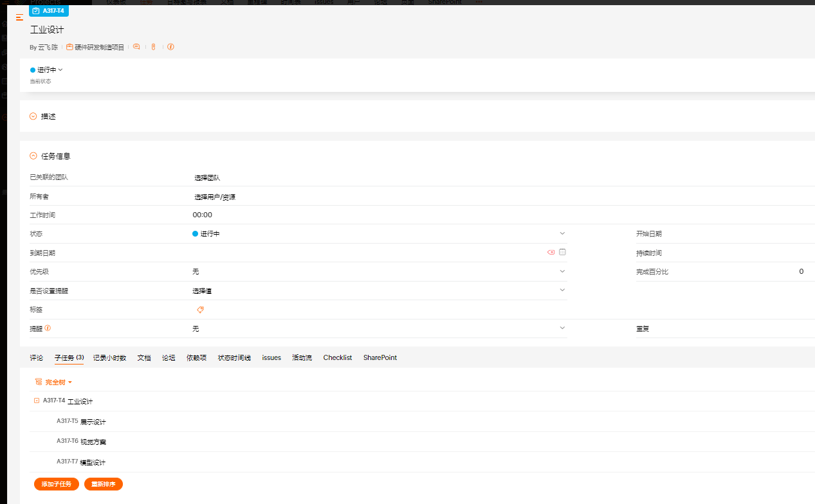
Task: Click the 工作时间 value 00:00
Action: coord(202,215)
